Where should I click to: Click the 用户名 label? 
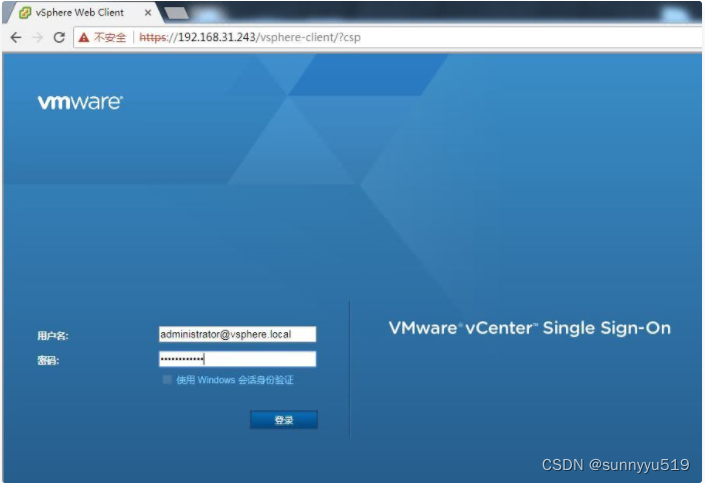(x=53, y=335)
